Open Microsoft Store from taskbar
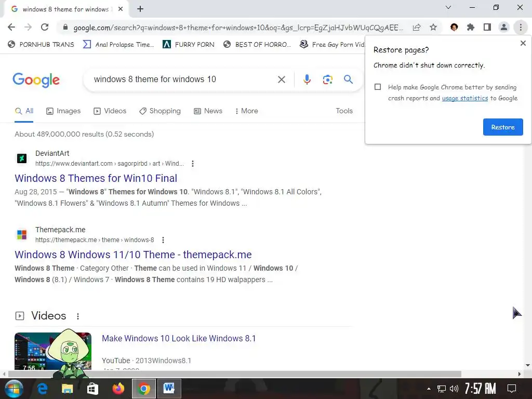 click(92, 389)
